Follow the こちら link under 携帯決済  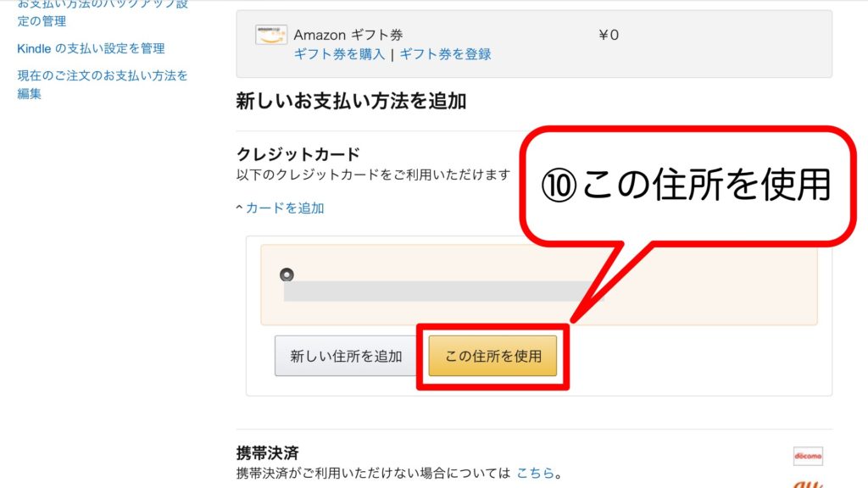click(534, 473)
